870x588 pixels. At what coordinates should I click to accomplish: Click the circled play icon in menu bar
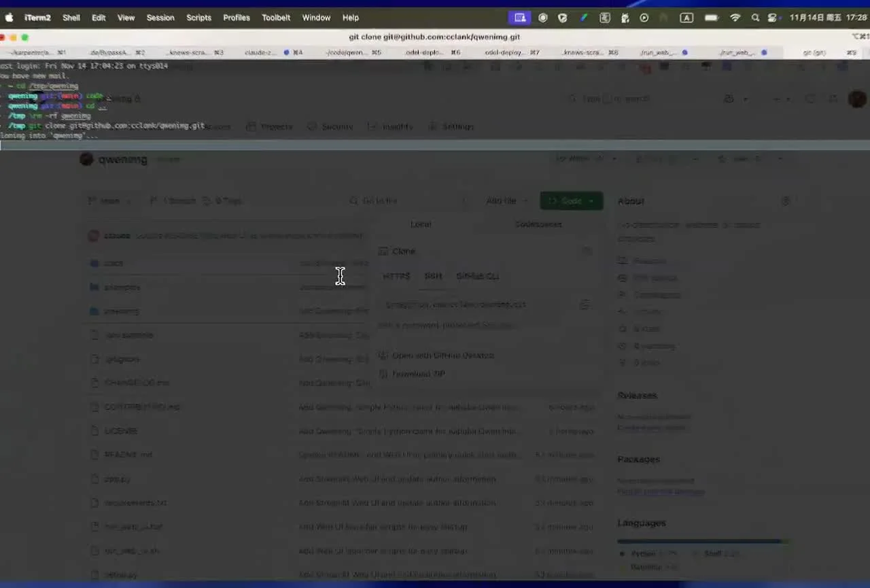[x=644, y=18]
